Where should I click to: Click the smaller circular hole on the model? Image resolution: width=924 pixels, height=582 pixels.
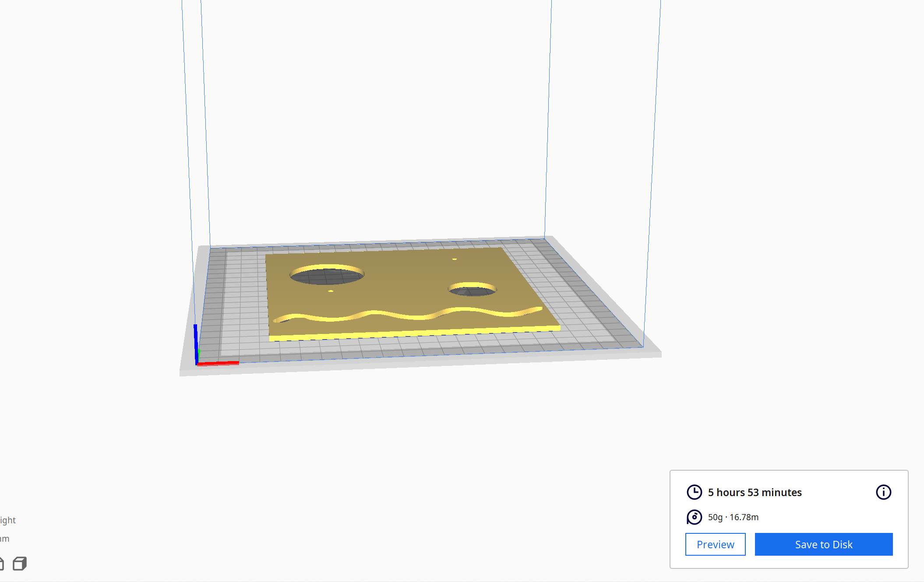(x=472, y=291)
